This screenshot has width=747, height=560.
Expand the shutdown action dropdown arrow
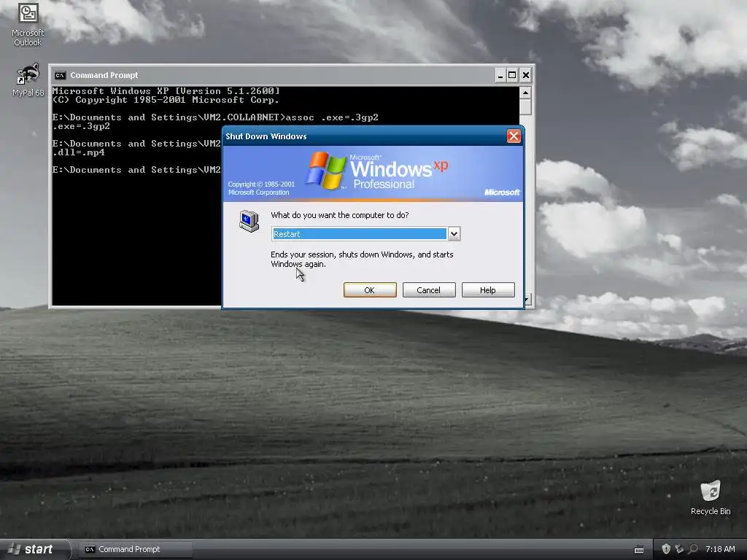pos(454,234)
